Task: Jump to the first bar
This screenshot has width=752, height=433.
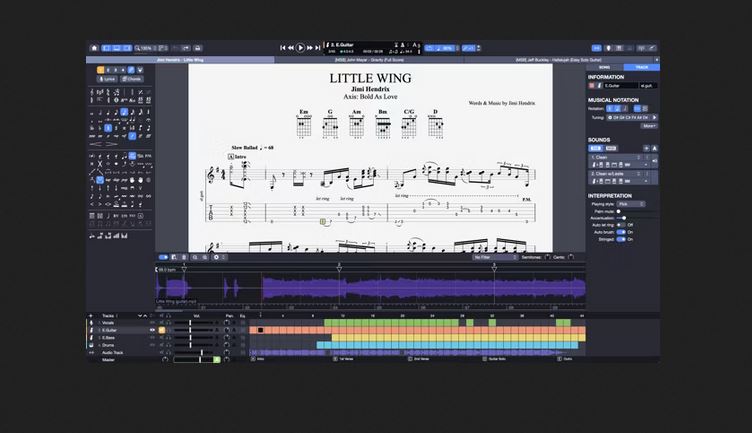Action: [283, 48]
